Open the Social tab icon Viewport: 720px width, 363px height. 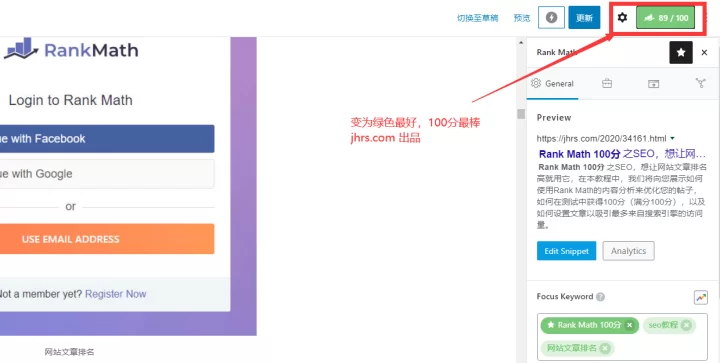(701, 83)
